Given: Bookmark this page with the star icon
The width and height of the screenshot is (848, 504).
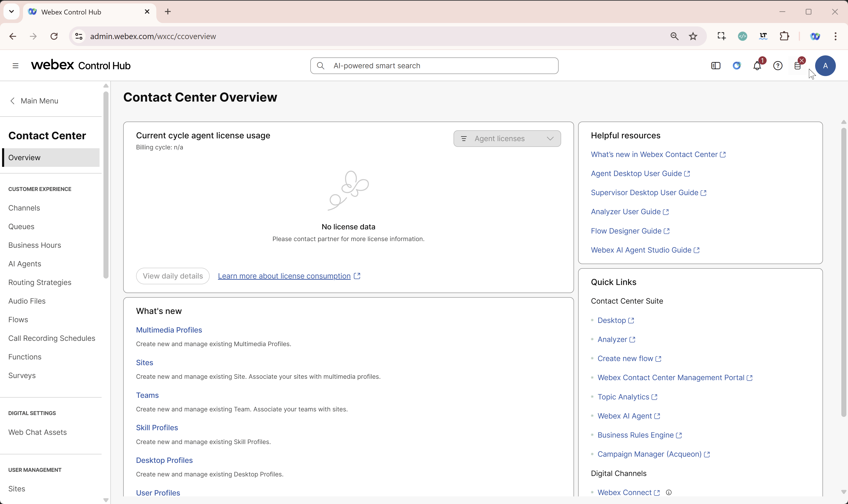Looking at the screenshot, I should click(x=693, y=36).
